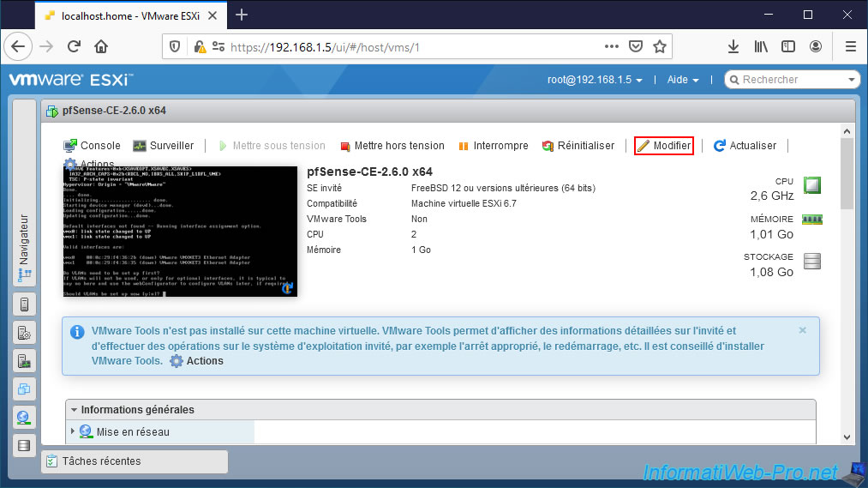Open Virtual Machines icon in sidebar
The width and height of the screenshot is (868, 488).
pos(24,389)
